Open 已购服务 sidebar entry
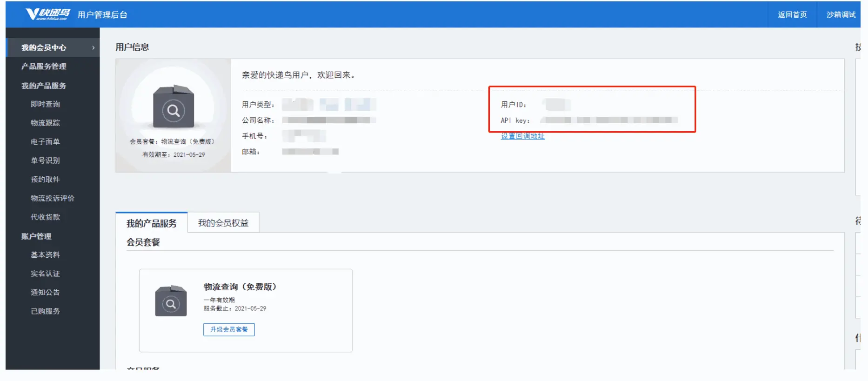Screen dimensions: 868x381 click(x=45, y=311)
